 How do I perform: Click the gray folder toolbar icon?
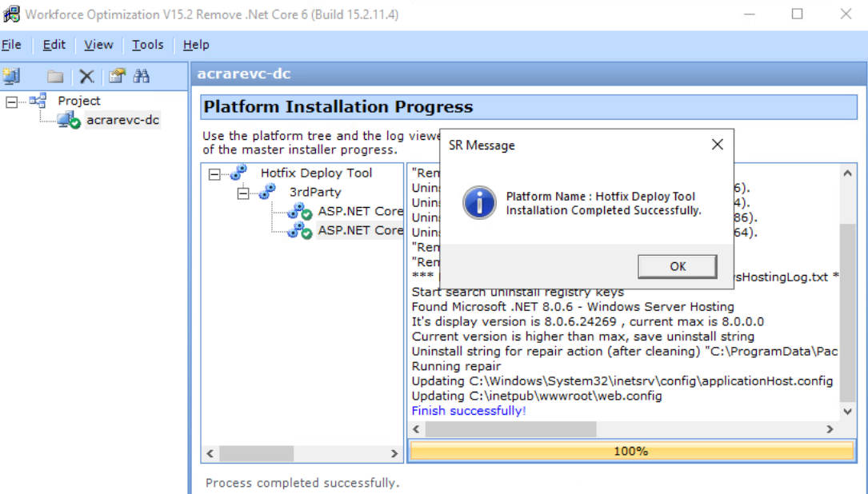(55, 77)
